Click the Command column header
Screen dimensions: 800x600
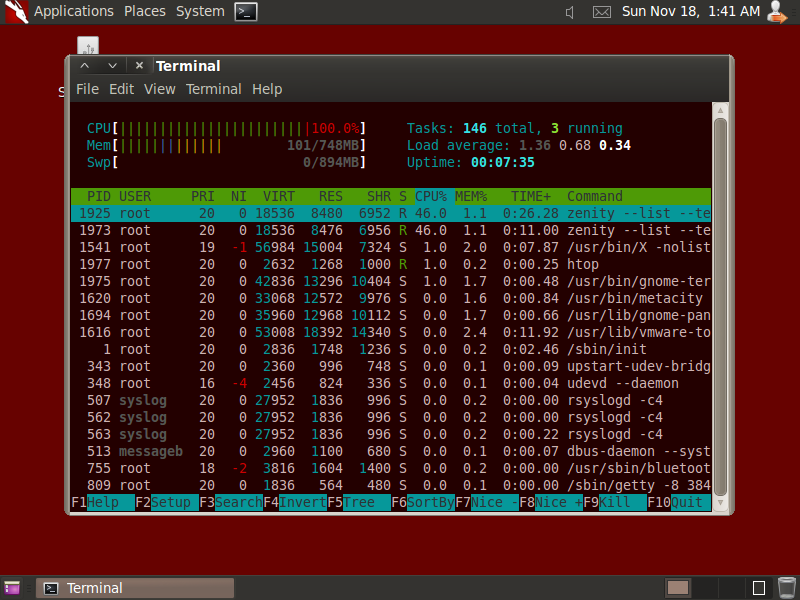pyautogui.click(x=595, y=196)
